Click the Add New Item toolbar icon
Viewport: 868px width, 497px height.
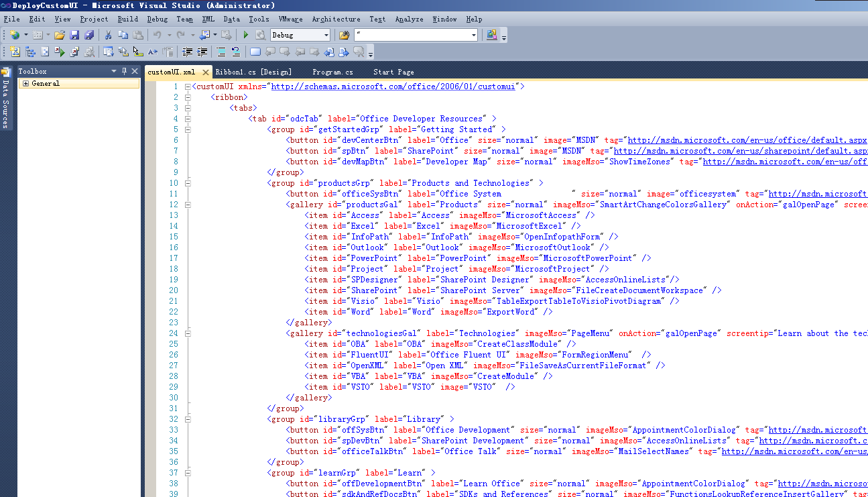(38, 35)
